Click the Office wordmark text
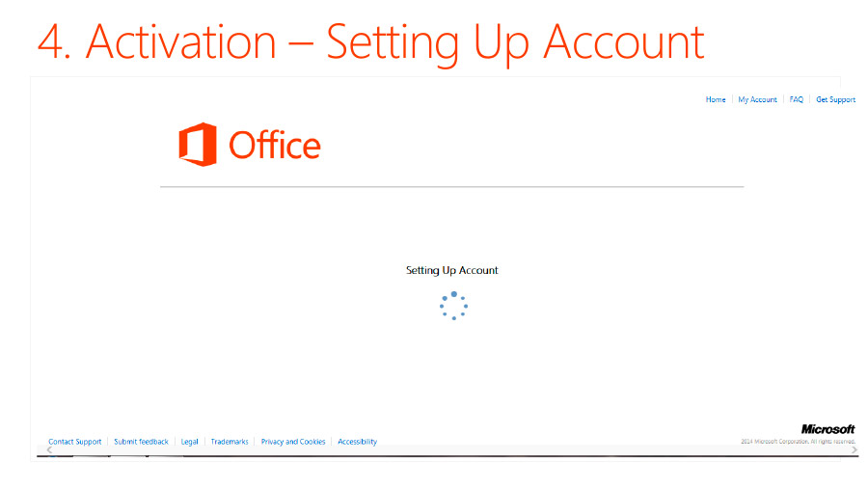The width and height of the screenshot is (868, 488). pyautogui.click(x=275, y=146)
